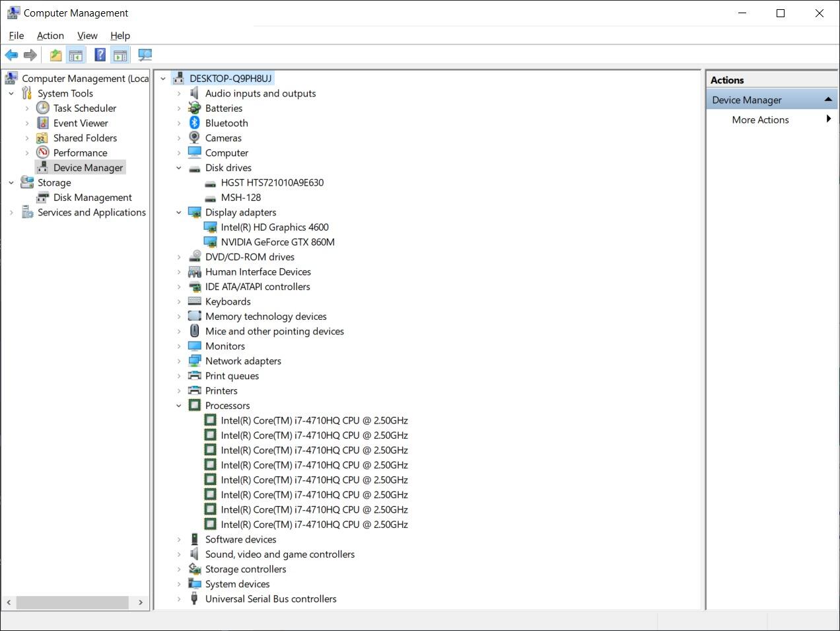Click the Shared Folders icon
Image resolution: width=840 pixels, height=631 pixels.
click(x=43, y=137)
